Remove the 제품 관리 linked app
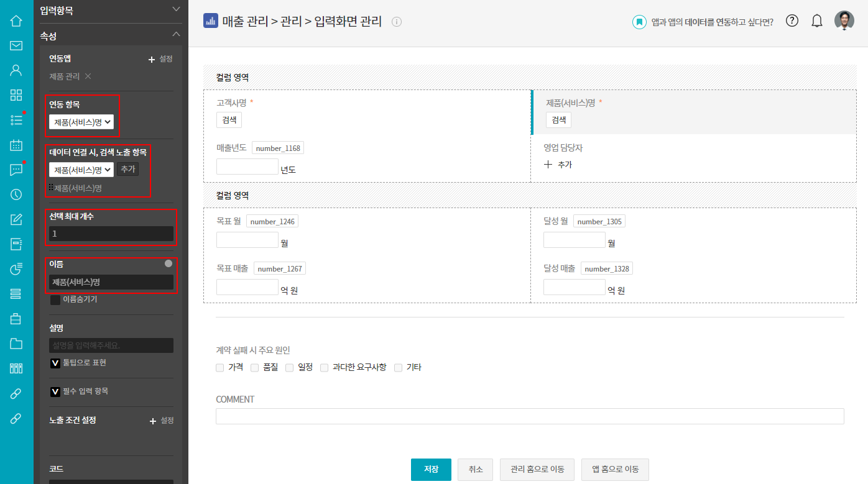This screenshot has width=868, height=484. tap(88, 76)
